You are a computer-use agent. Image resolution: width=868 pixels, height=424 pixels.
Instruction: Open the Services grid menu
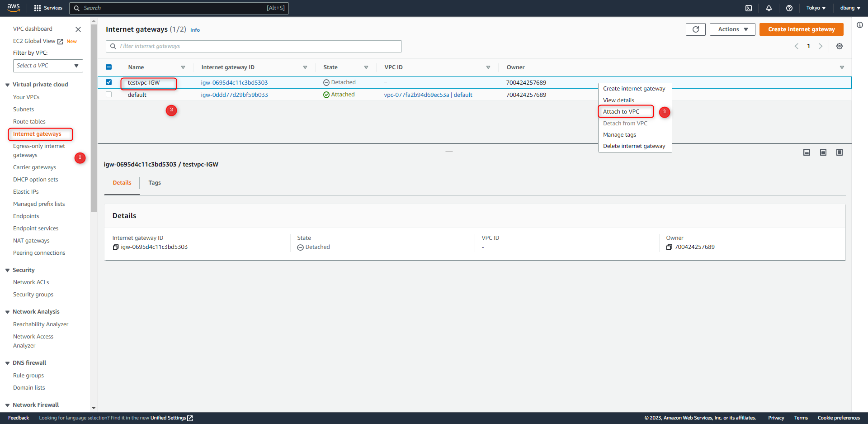point(48,8)
